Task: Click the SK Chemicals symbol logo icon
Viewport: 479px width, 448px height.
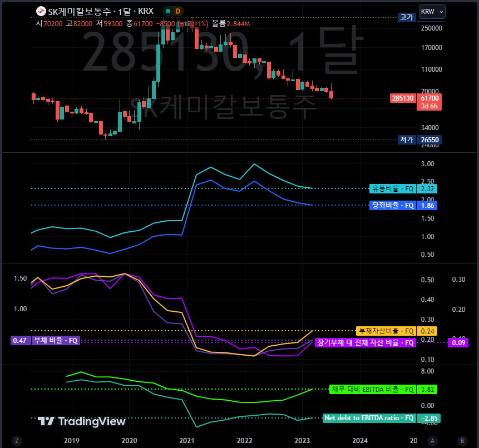Action: point(41,11)
